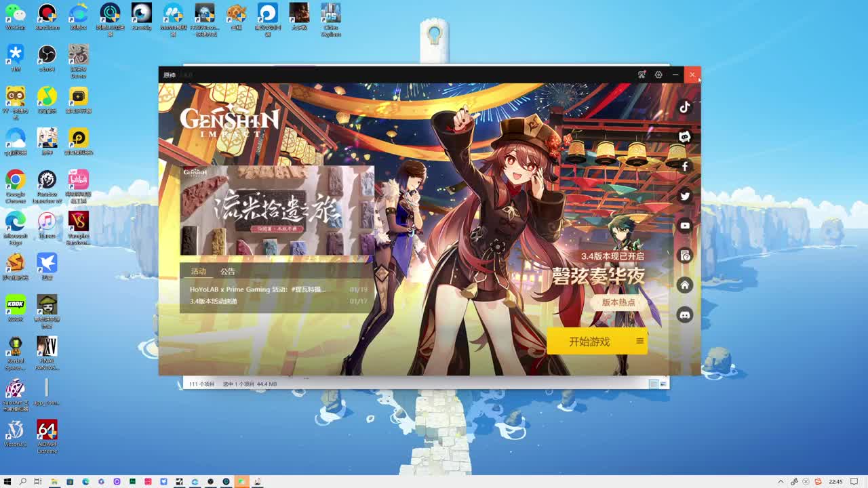This screenshot has width=868, height=488.
Task: Open the Windows Start menu
Action: (x=7, y=482)
